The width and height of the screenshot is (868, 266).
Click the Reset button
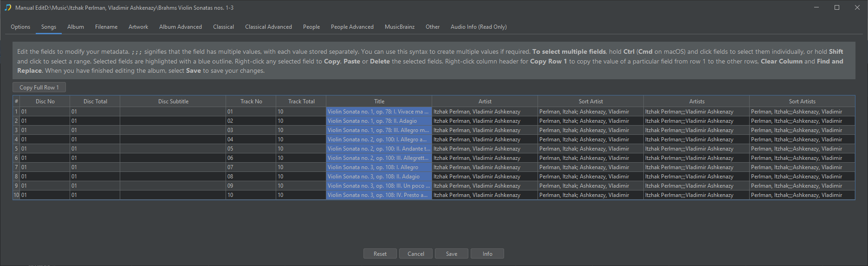[380, 253]
